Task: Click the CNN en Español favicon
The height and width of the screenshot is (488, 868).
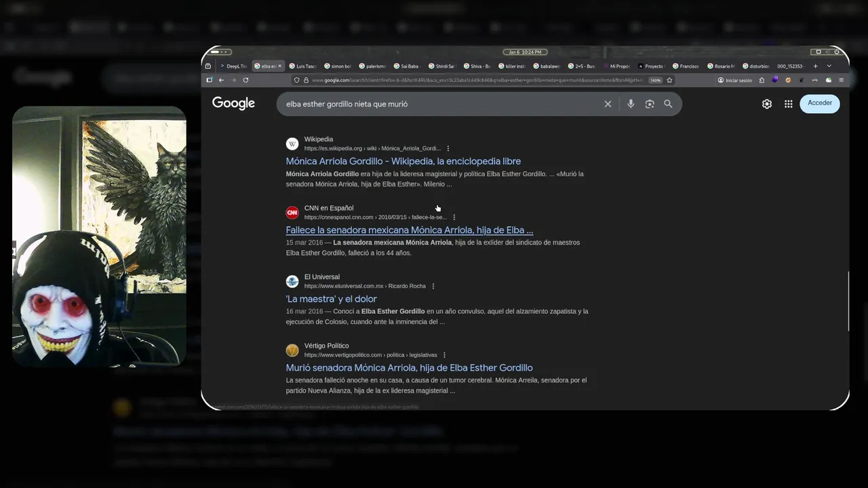Action: 292,213
